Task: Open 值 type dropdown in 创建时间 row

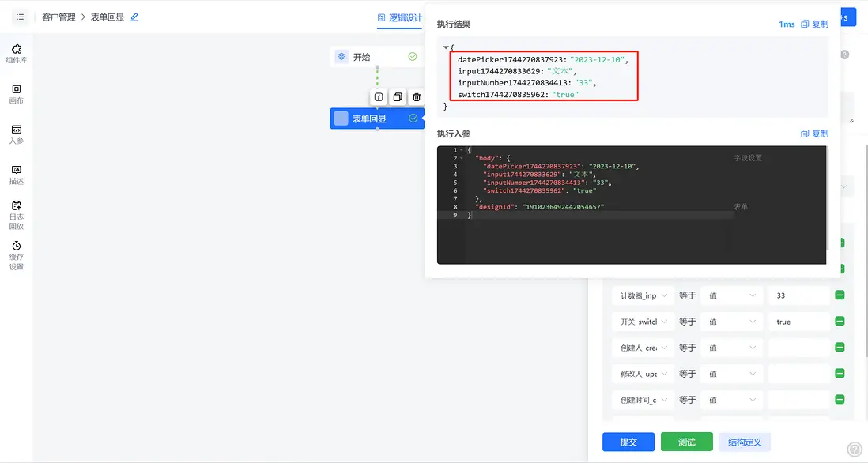Action: click(732, 399)
